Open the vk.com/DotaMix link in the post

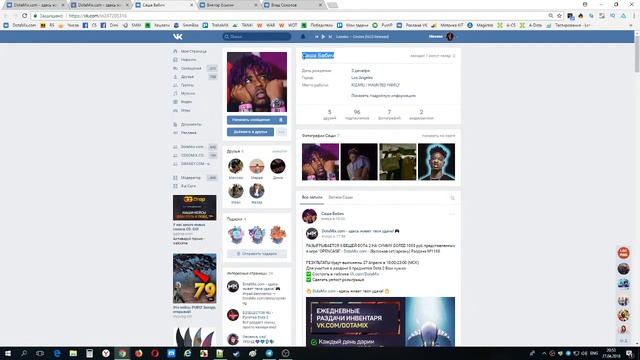[x=364, y=274]
